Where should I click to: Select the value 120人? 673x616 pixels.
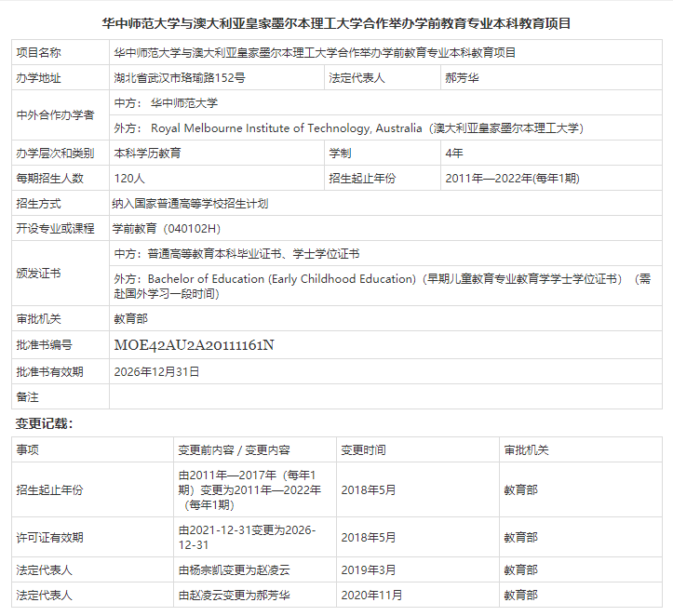click(129, 178)
